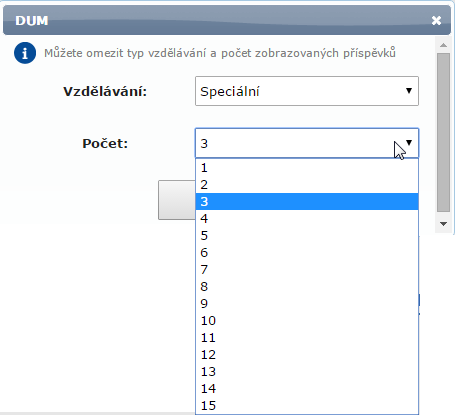This screenshot has width=455, height=415.
Task: Click the partially hidden gray button
Action: [x=177, y=200]
